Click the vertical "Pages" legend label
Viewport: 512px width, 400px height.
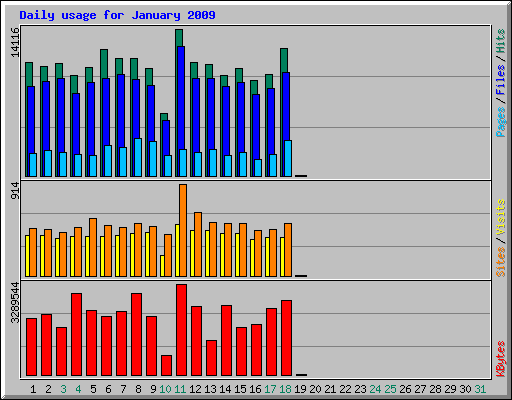click(501, 122)
